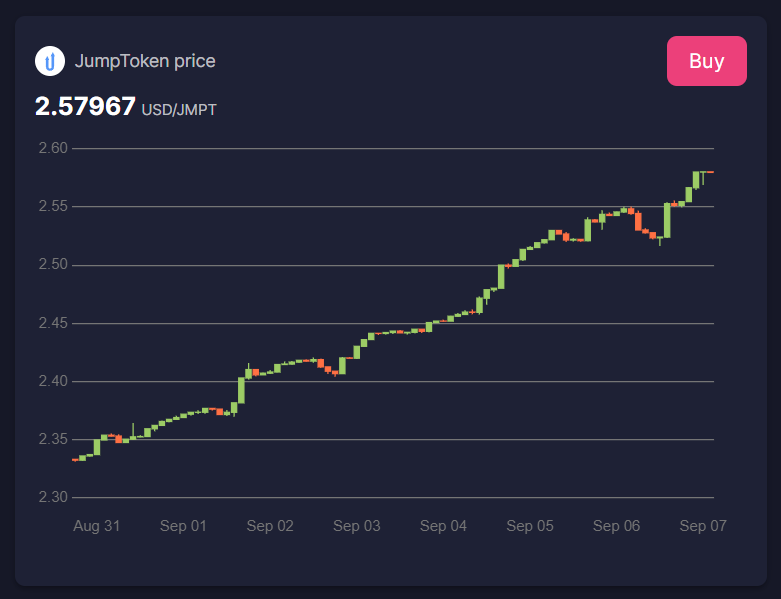The width and height of the screenshot is (781, 599).
Task: Click the USD/JMPT currency pair label
Action: tap(179, 110)
